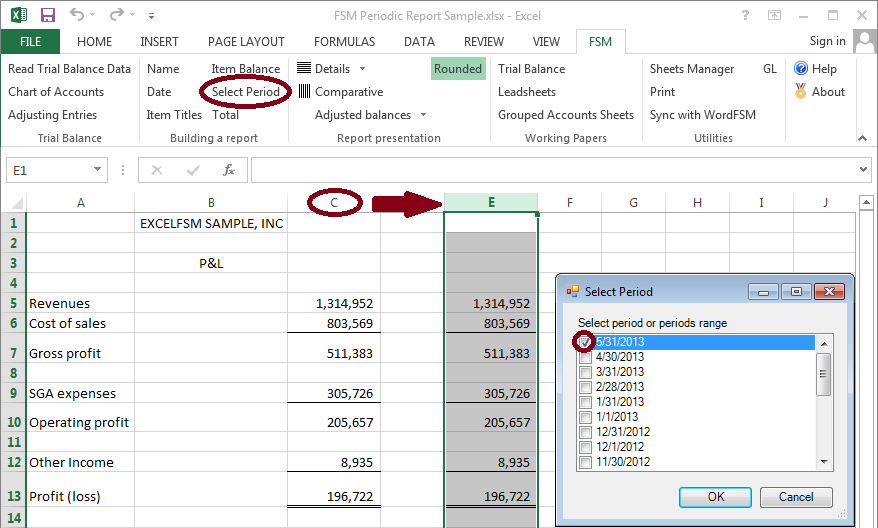This screenshot has height=528, width=878.
Task: Switch to the PAGE LAYOUT tab
Action: coord(246,41)
